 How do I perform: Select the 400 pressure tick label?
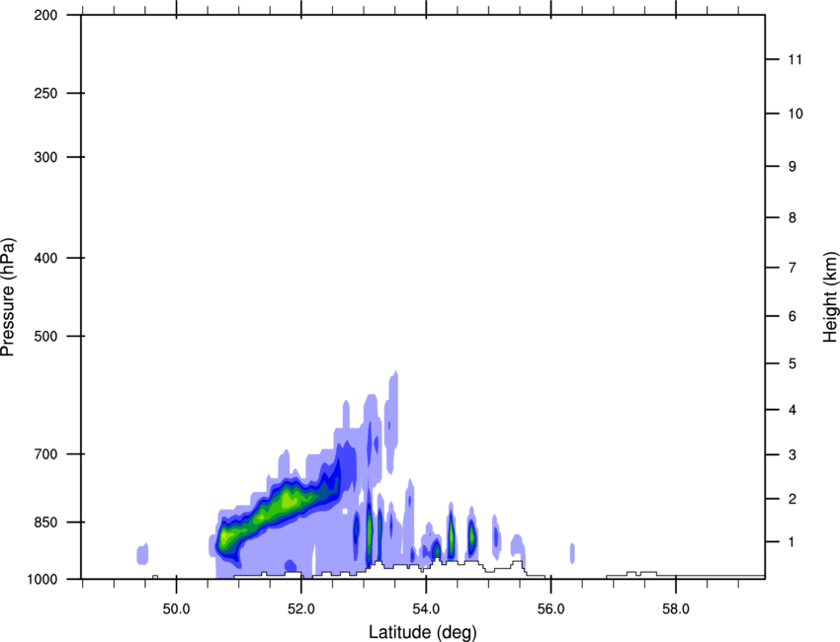click(45, 258)
